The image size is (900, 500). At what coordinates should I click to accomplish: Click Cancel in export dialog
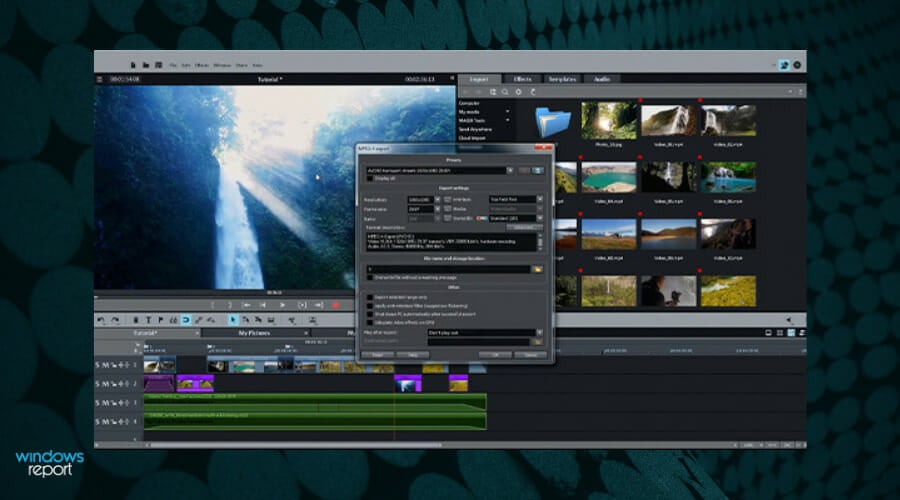pyautogui.click(x=530, y=355)
